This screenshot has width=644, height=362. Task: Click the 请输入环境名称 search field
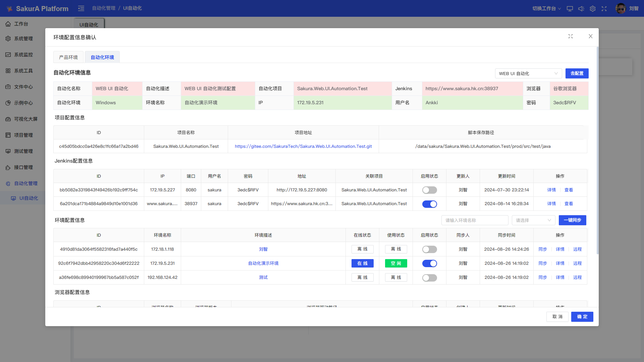[x=475, y=220]
